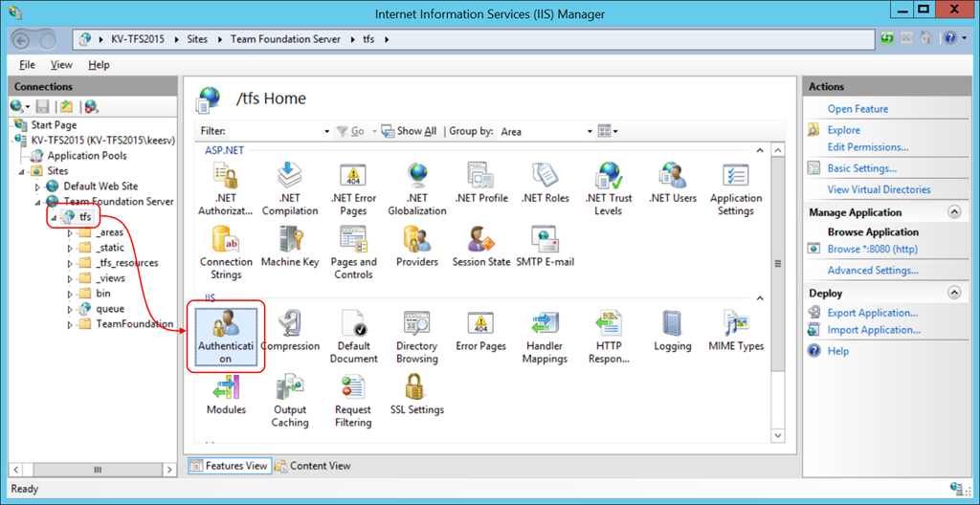Open the Logging feature
The image size is (980, 505).
pyautogui.click(x=673, y=330)
